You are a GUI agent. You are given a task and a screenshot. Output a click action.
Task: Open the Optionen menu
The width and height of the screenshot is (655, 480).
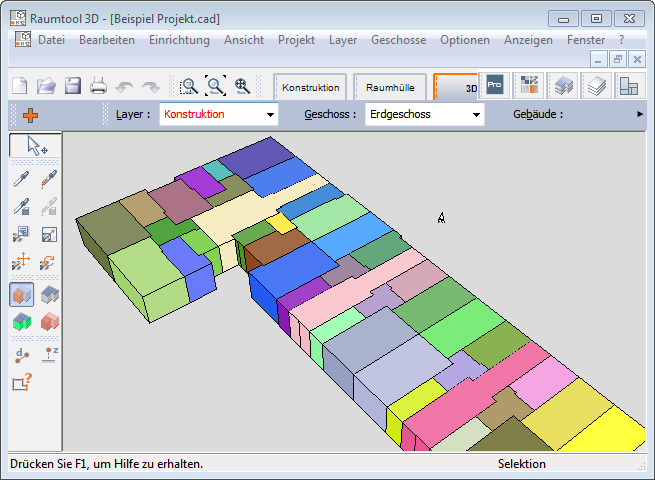(x=465, y=40)
